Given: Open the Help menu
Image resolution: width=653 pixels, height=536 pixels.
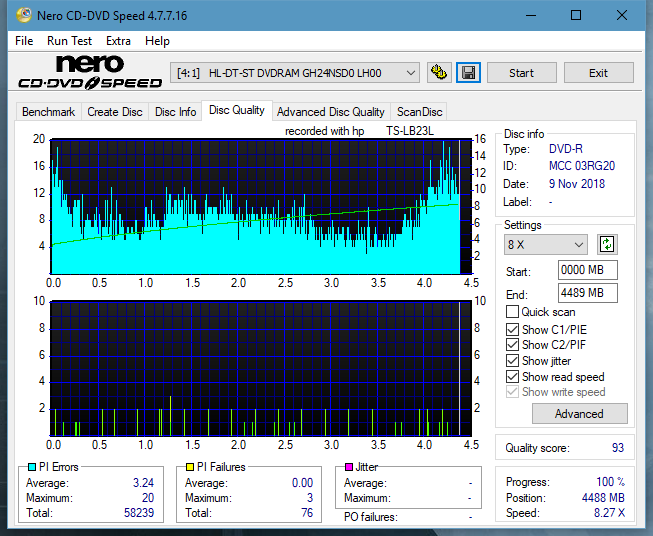Looking at the screenshot, I should click(157, 41).
